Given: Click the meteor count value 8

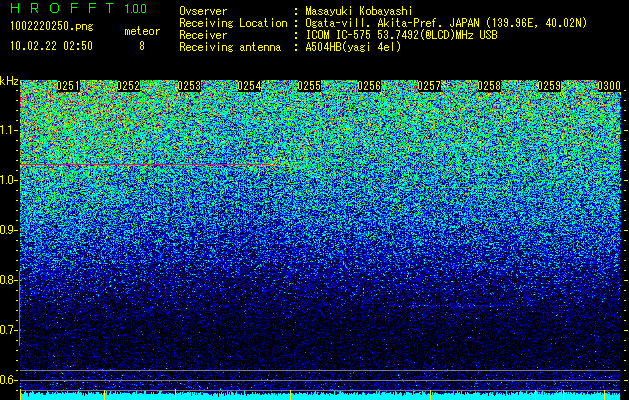Looking at the screenshot, I should tap(142, 46).
